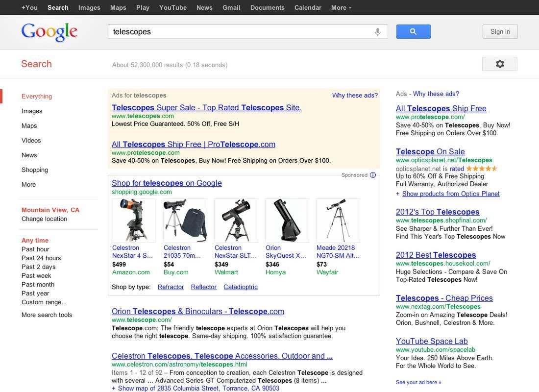Open Orion Telescopes & Binoculars result

click(x=197, y=311)
